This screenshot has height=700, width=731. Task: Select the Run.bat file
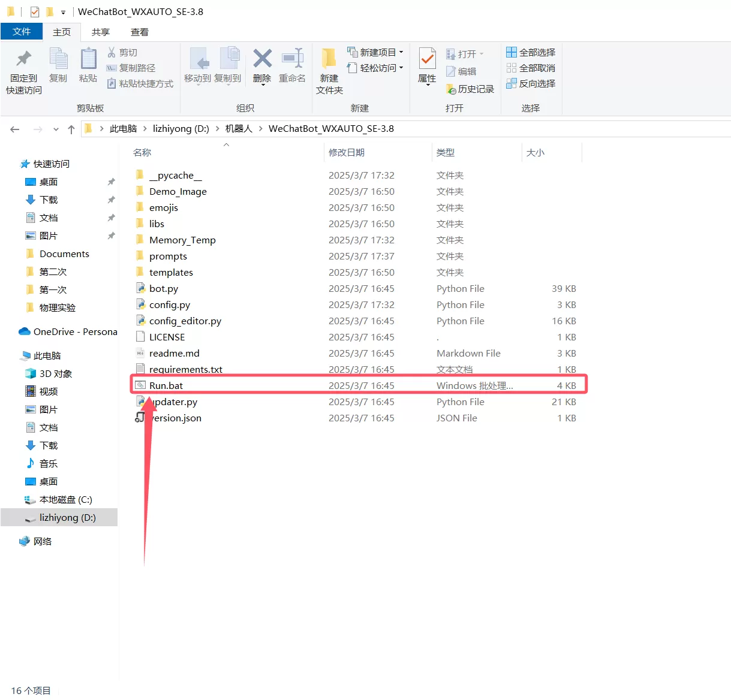click(x=166, y=385)
